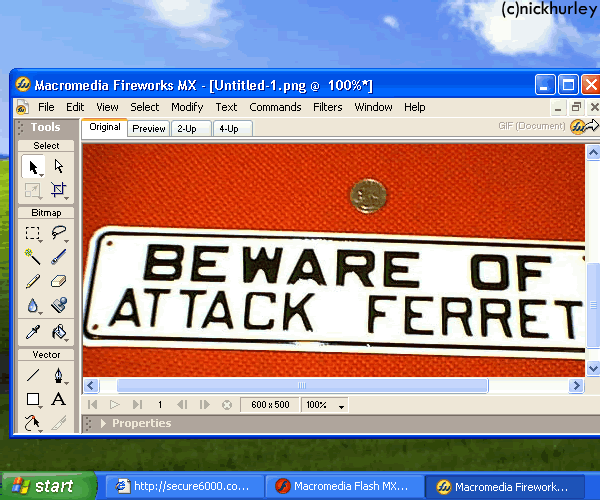Viewport: 600px width, 500px height.
Task: Open the Modify menu
Action: click(x=187, y=107)
